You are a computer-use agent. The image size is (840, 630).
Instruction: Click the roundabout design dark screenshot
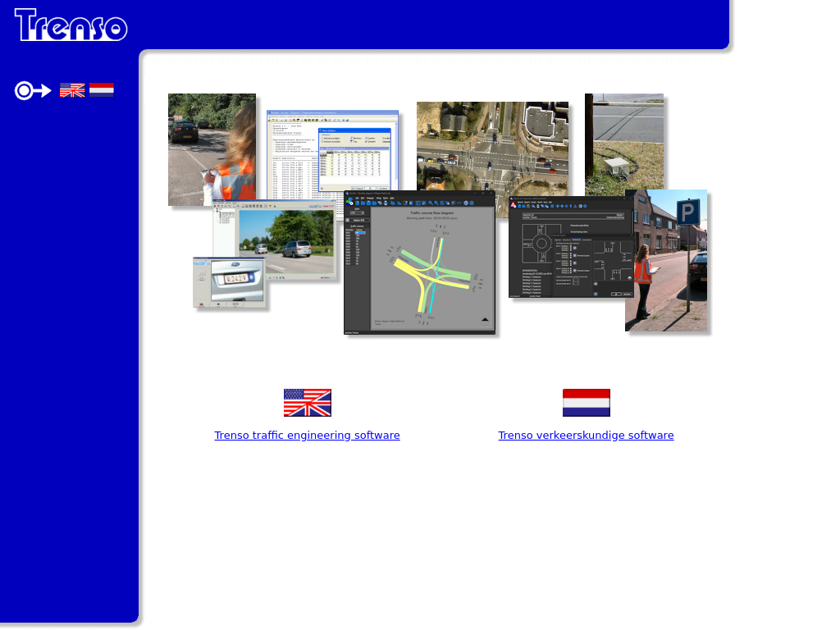566,248
